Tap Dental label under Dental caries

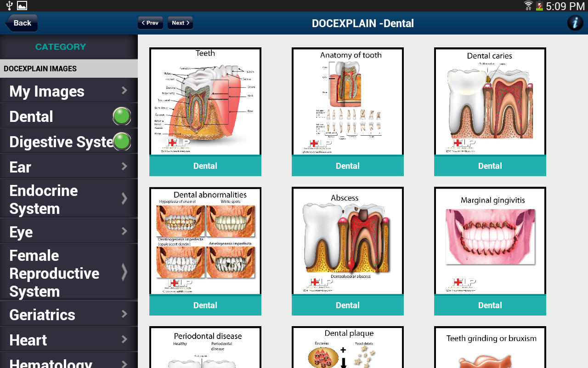pos(490,166)
